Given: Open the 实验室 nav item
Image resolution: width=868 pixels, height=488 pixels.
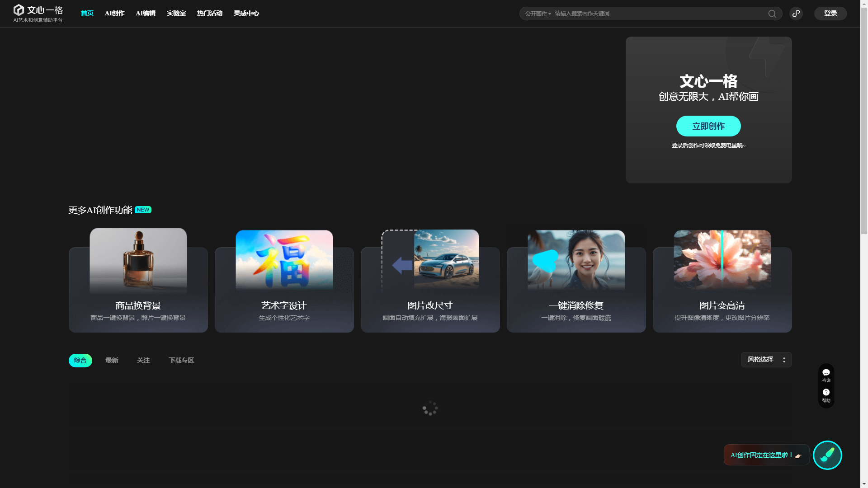Looking at the screenshot, I should point(176,13).
